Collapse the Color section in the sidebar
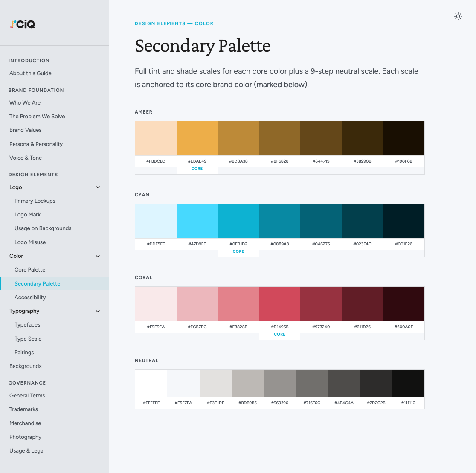The width and height of the screenshot is (476, 473). tap(97, 256)
